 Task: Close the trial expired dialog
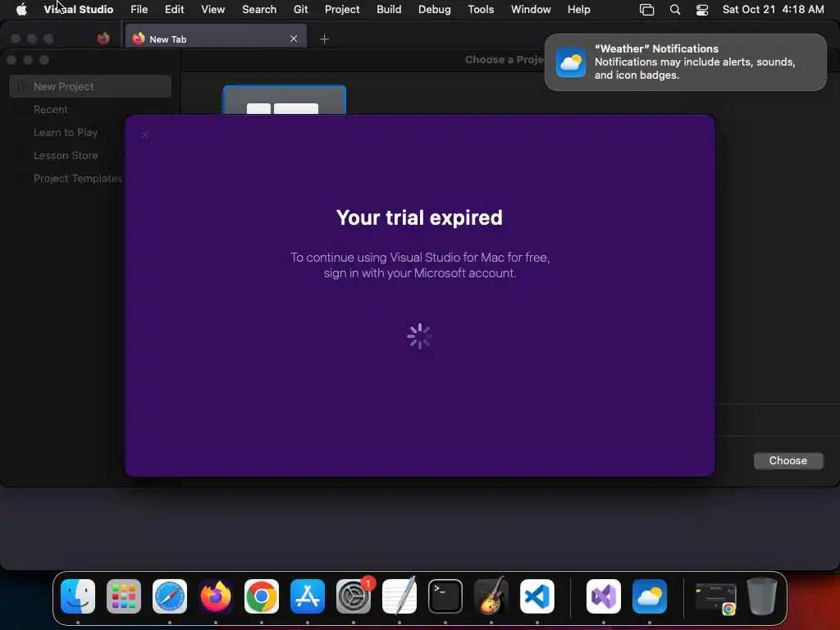click(x=144, y=135)
